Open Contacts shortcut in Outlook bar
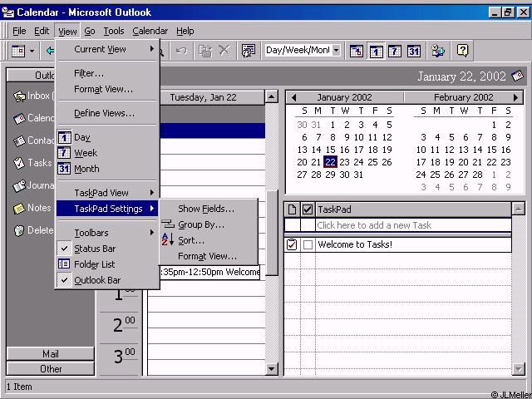The height and width of the screenshot is (399, 532). tap(33, 140)
